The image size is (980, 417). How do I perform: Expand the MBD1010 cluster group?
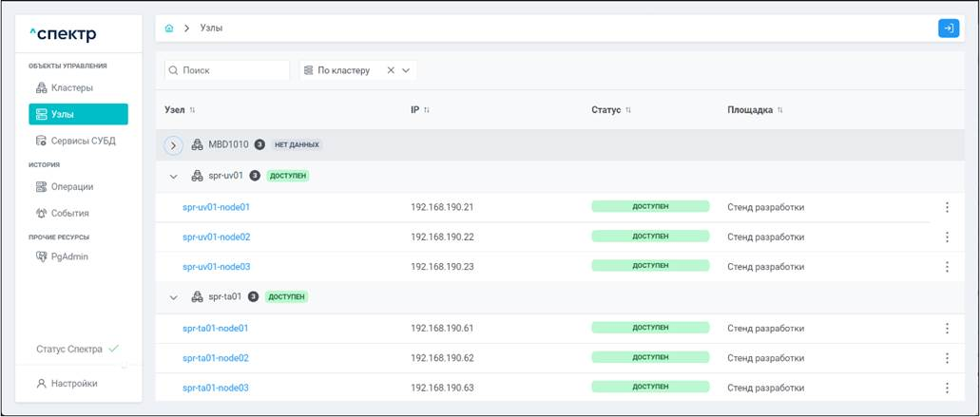coord(173,145)
